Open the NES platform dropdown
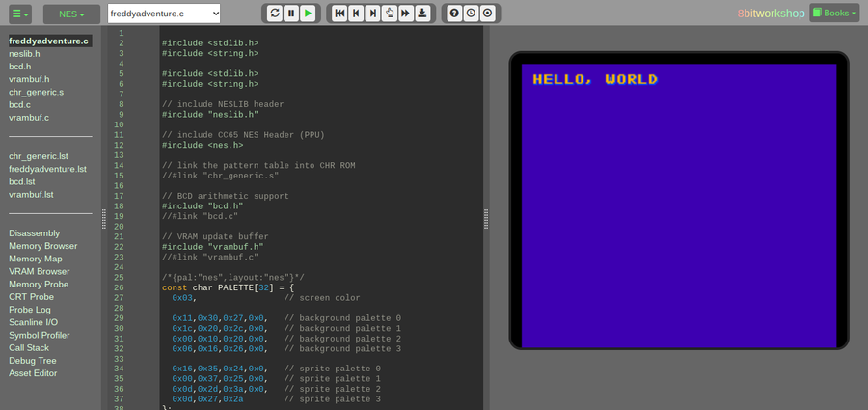The image size is (868, 410). (71, 14)
